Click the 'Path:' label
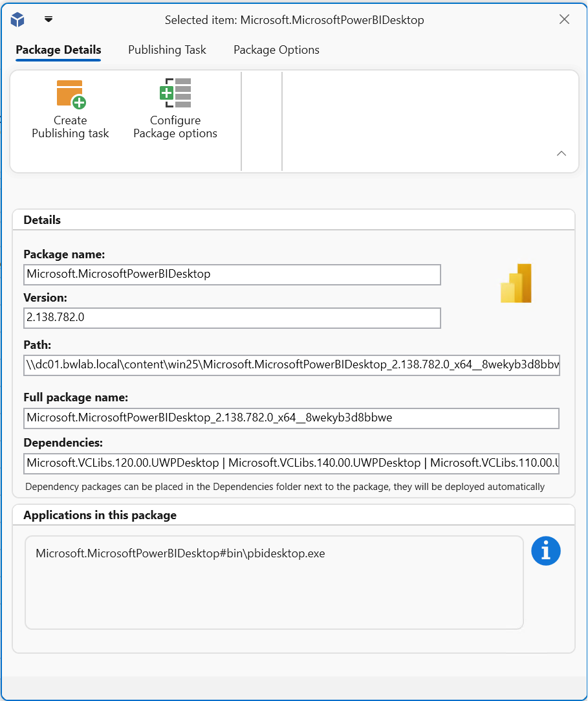The image size is (588, 701). click(37, 345)
